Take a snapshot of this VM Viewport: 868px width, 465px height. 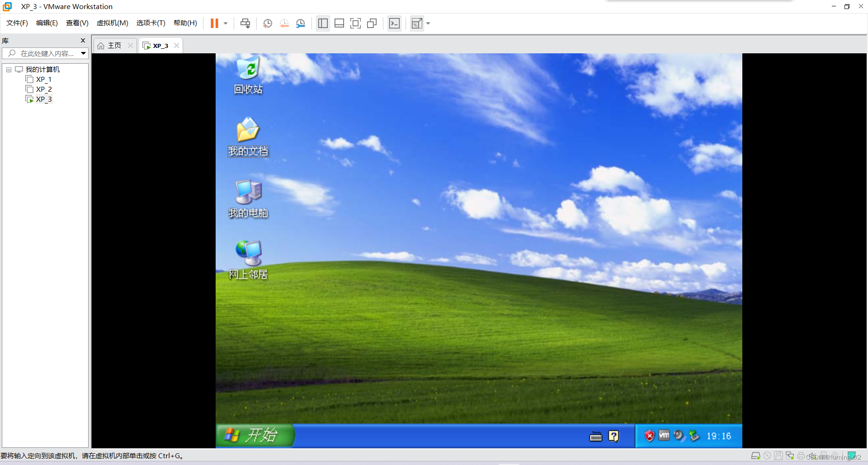tap(268, 23)
